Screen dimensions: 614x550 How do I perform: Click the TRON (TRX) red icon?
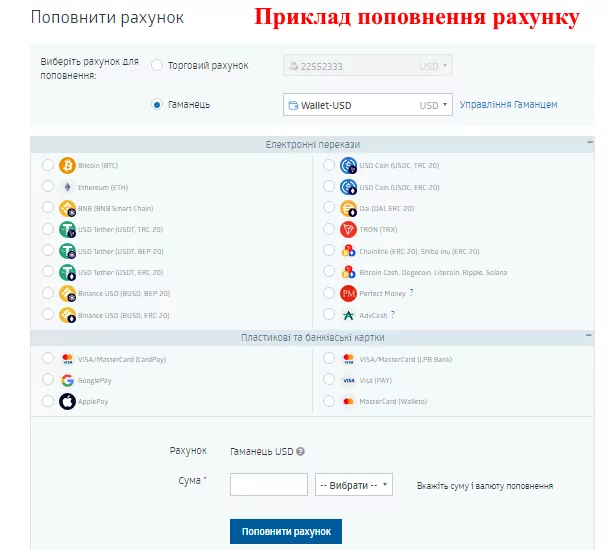[348, 229]
